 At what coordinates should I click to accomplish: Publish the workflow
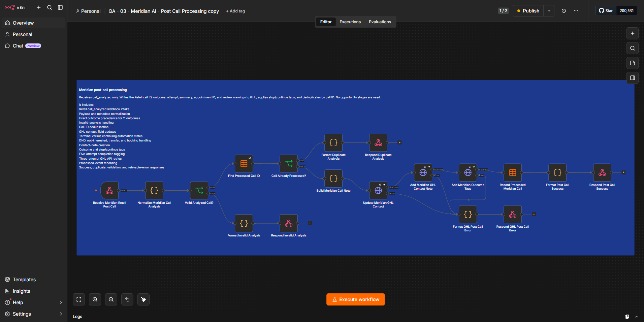click(x=528, y=11)
